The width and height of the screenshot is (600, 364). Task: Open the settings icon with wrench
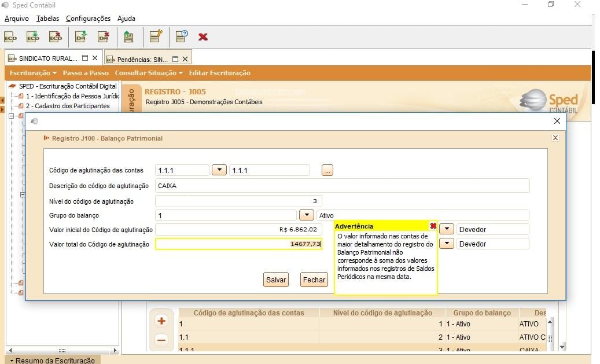(x=156, y=36)
